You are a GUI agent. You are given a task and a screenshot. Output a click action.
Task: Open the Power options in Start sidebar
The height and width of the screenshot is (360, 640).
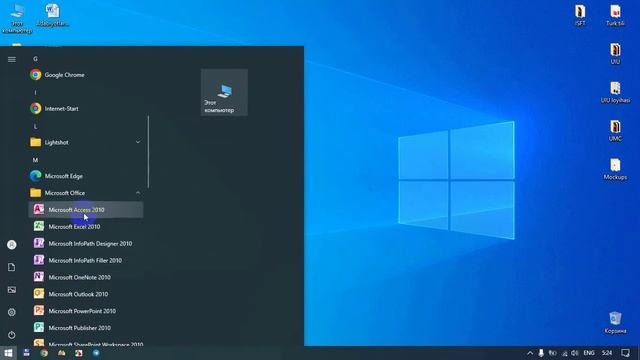click(12, 335)
